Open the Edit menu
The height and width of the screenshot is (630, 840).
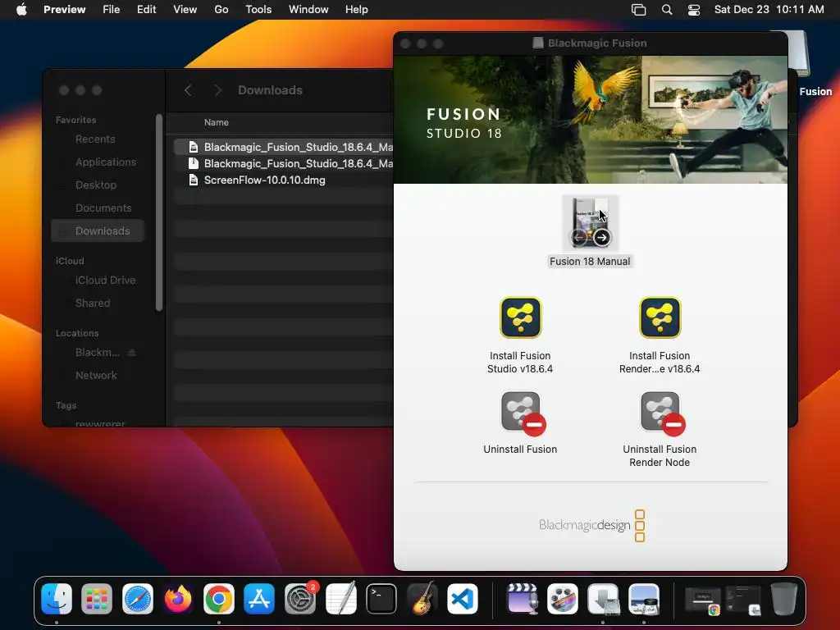146,10
